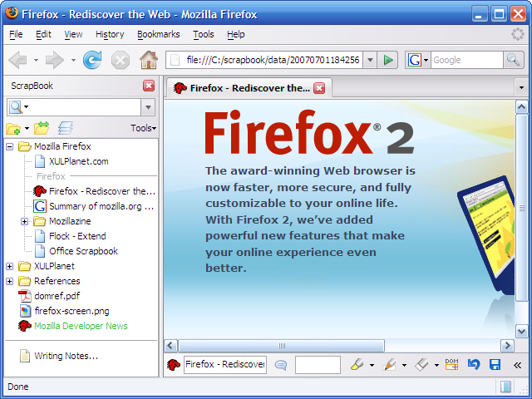The width and height of the screenshot is (532, 399).
Task: Click the horizontal scrollbar right arrow
Action: [507, 346]
